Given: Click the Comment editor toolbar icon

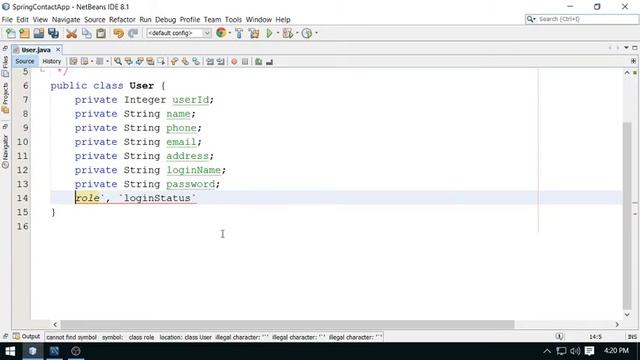Looking at the screenshot, I should [258, 62].
